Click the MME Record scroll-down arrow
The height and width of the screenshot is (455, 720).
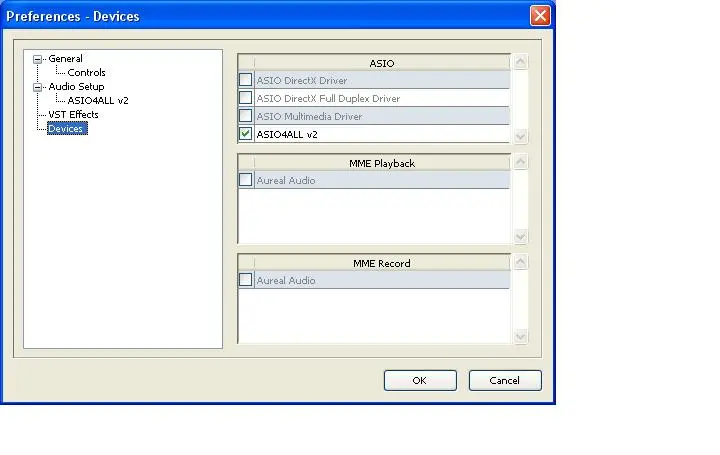pos(520,337)
